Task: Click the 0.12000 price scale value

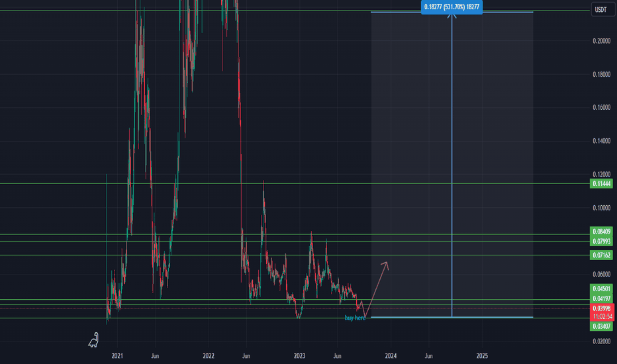Action: tap(602, 174)
